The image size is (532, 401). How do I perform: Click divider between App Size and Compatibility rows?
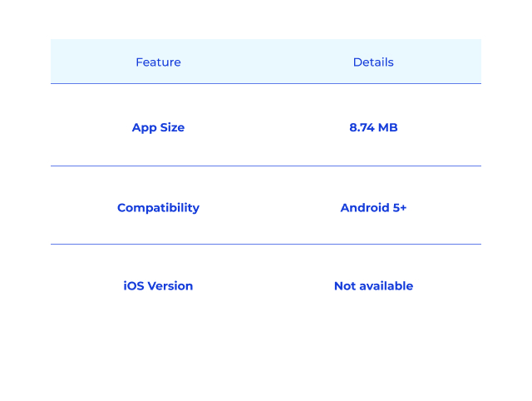point(266,166)
